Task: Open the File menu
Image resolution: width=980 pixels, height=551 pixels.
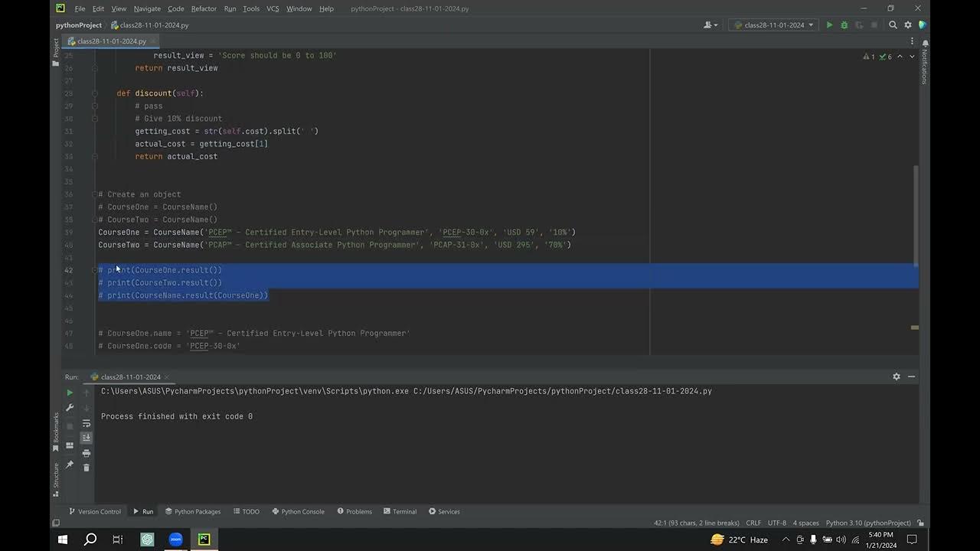Action: 80,8
